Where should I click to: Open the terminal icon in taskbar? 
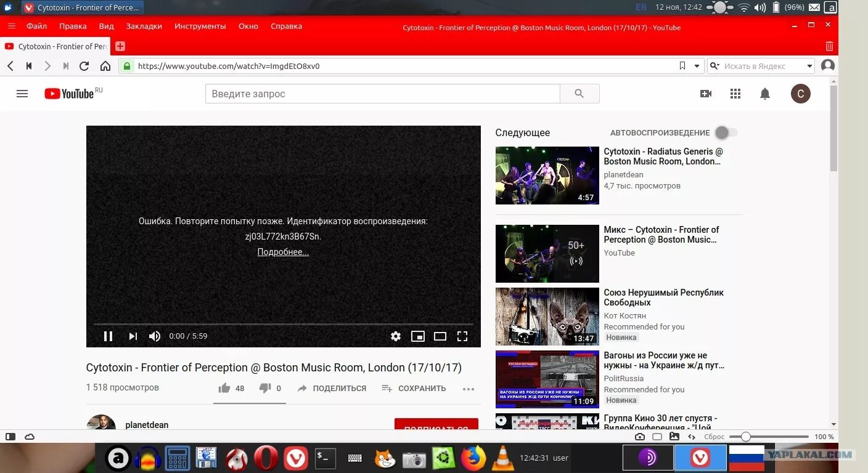coord(325,458)
